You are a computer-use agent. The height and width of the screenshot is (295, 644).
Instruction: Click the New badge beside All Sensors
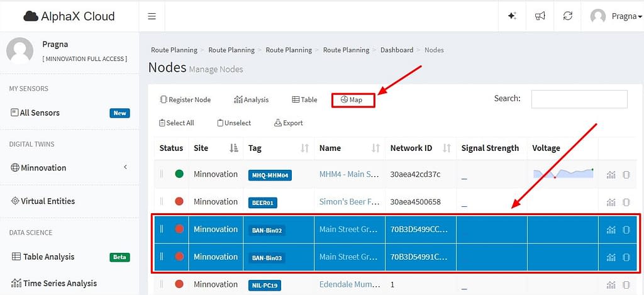click(119, 113)
